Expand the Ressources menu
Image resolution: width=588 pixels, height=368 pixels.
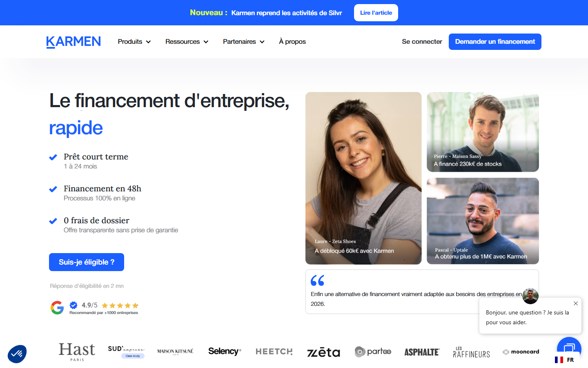pyautogui.click(x=187, y=42)
